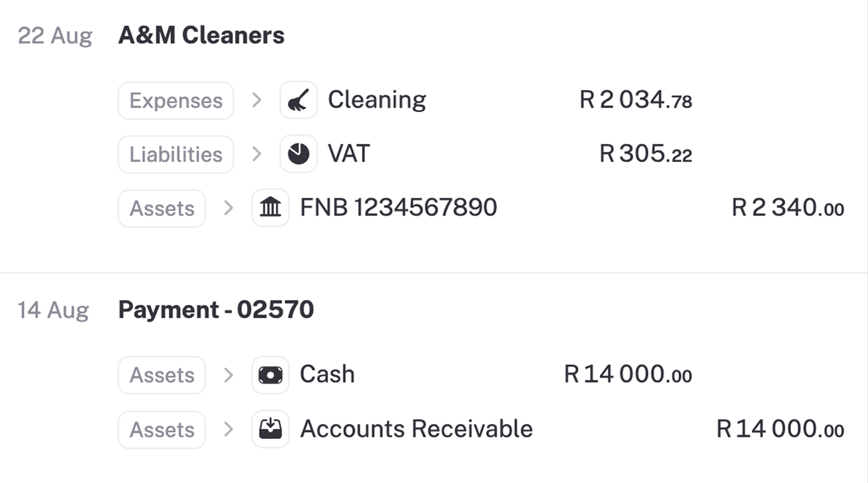This screenshot has height=483, width=868.
Task: Open the Payment - 02570 transaction
Action: point(216,310)
